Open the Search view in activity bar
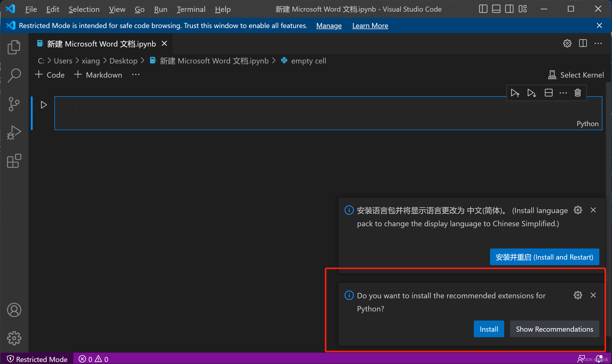 click(x=14, y=75)
